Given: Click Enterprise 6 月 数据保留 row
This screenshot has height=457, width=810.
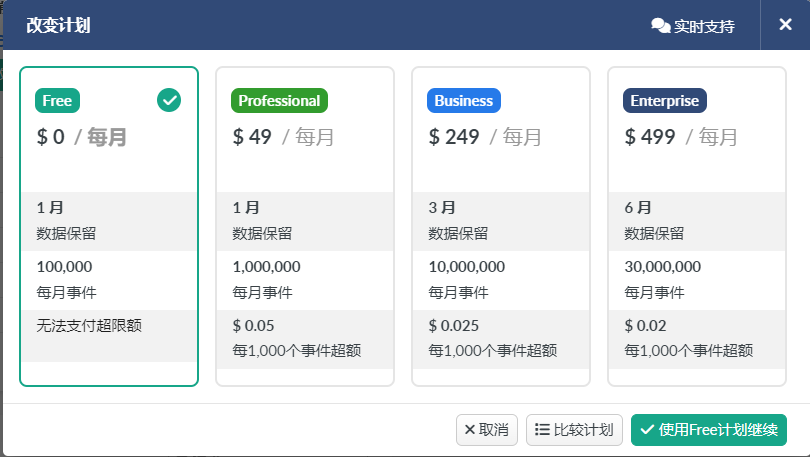Looking at the screenshot, I should click(697, 221).
